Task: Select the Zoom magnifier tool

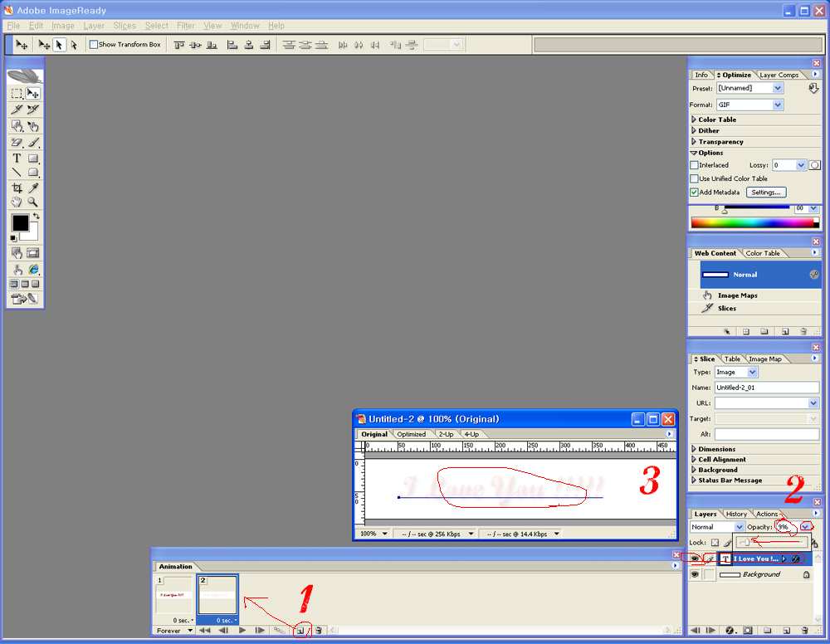Action: [33, 202]
